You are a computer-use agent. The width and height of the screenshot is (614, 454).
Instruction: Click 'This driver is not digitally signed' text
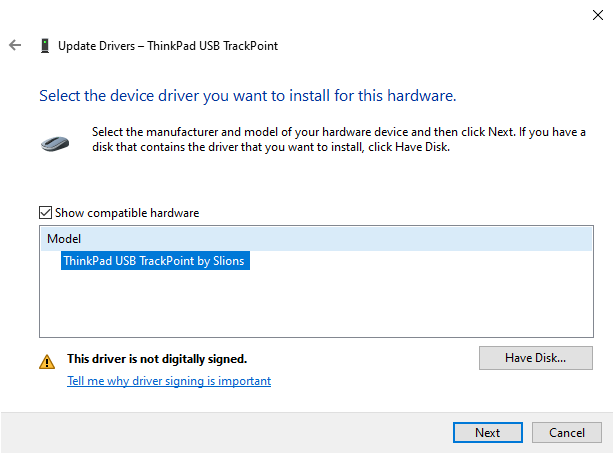(157, 359)
